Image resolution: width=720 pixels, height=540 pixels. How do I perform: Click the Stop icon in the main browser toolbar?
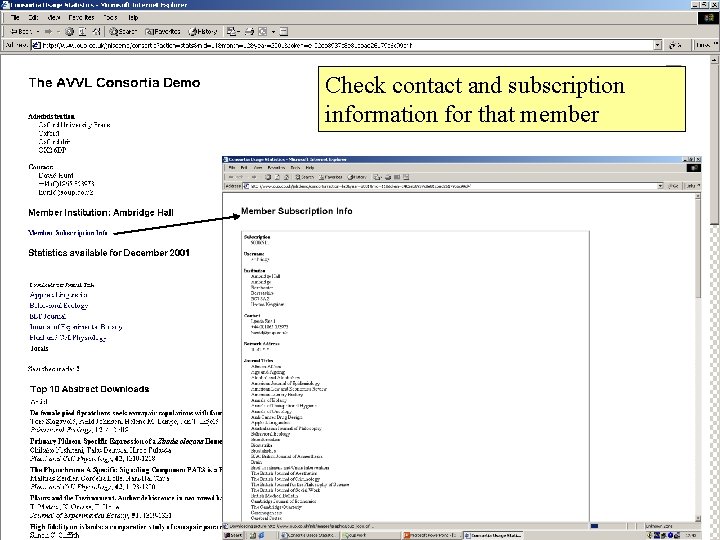pyautogui.click(x=69, y=31)
